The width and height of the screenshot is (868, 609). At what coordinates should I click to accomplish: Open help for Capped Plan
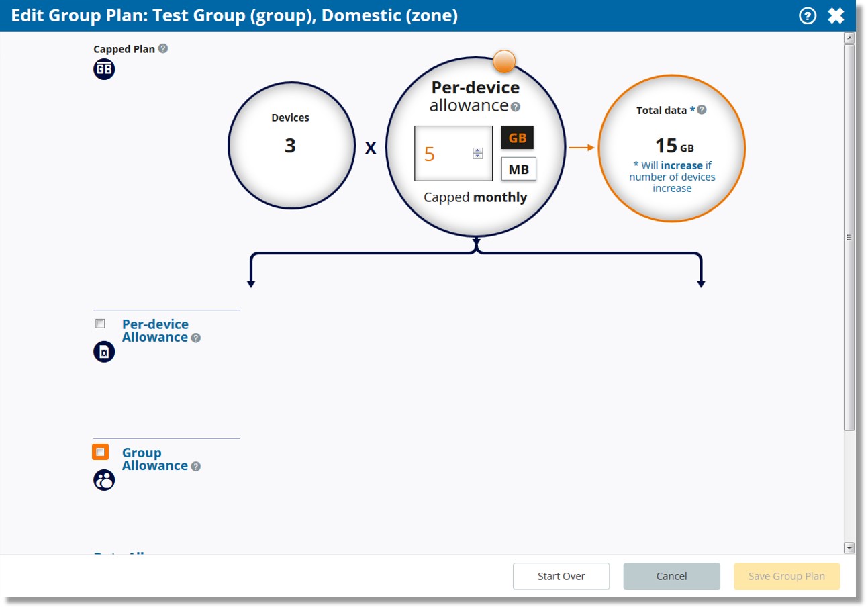point(163,49)
